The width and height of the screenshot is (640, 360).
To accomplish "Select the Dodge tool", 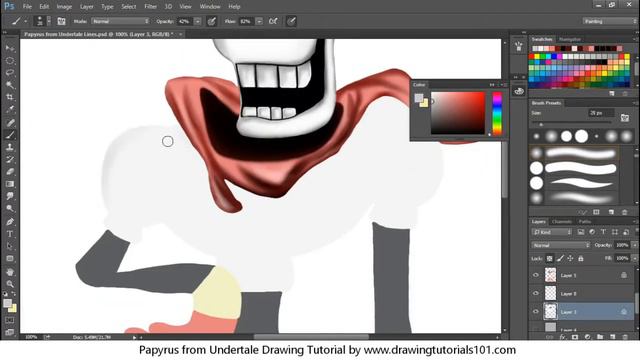I will [x=10, y=209].
